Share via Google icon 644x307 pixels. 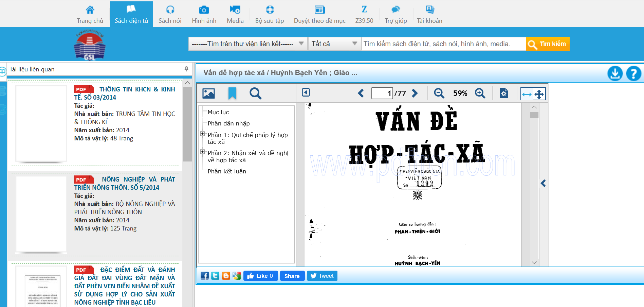pos(237,276)
